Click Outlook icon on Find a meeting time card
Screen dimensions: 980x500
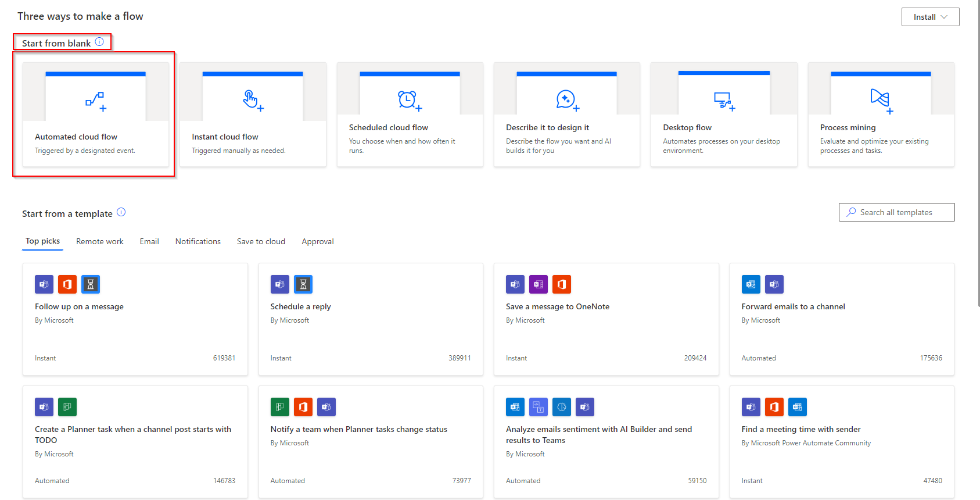(x=798, y=407)
